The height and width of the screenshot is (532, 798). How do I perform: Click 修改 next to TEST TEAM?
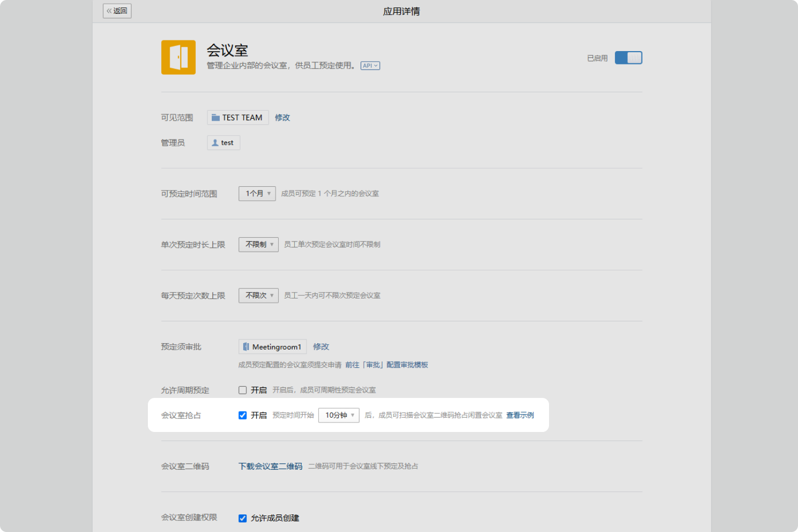pos(282,118)
